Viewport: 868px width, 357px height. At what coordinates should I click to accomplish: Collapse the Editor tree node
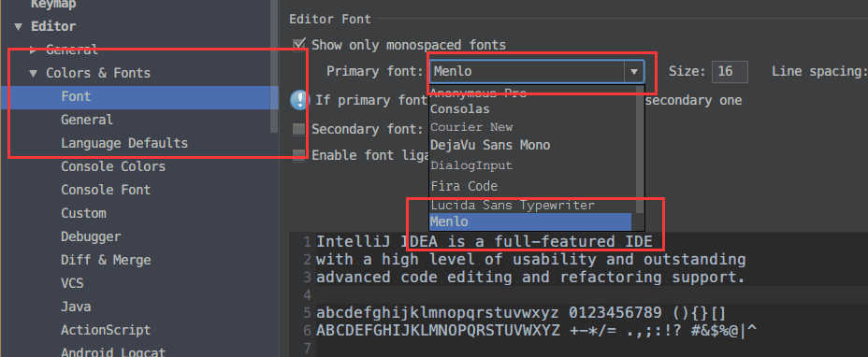(x=20, y=26)
